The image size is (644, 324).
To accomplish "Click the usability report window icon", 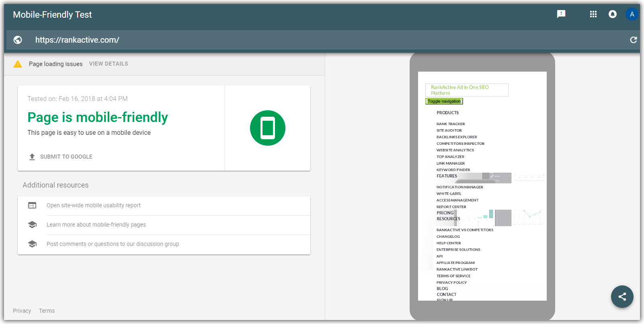I will tap(32, 205).
